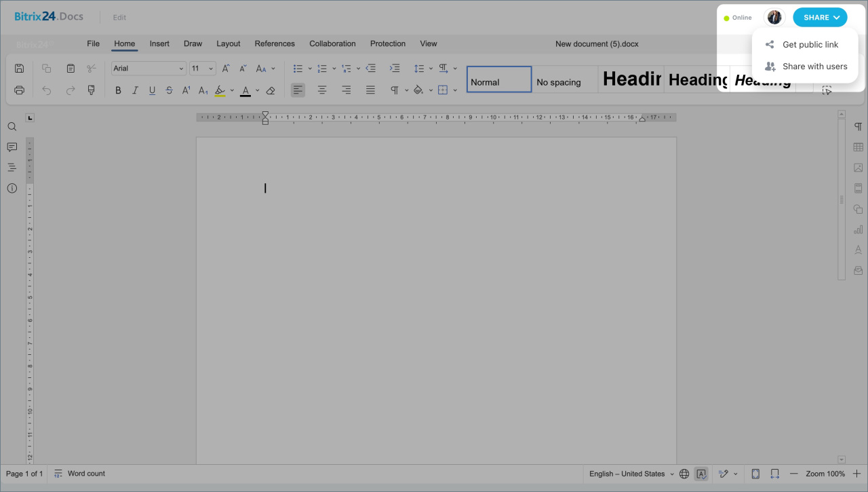Toggle Bold formatting
The height and width of the screenshot is (492, 868).
(x=118, y=90)
